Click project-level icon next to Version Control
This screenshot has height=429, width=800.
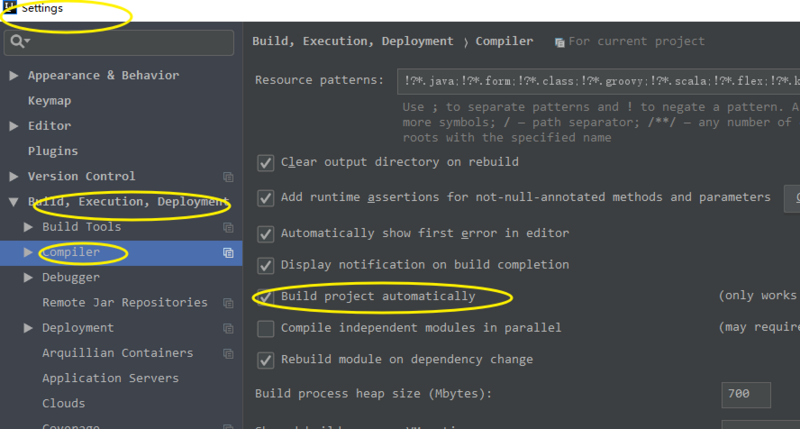tap(228, 177)
